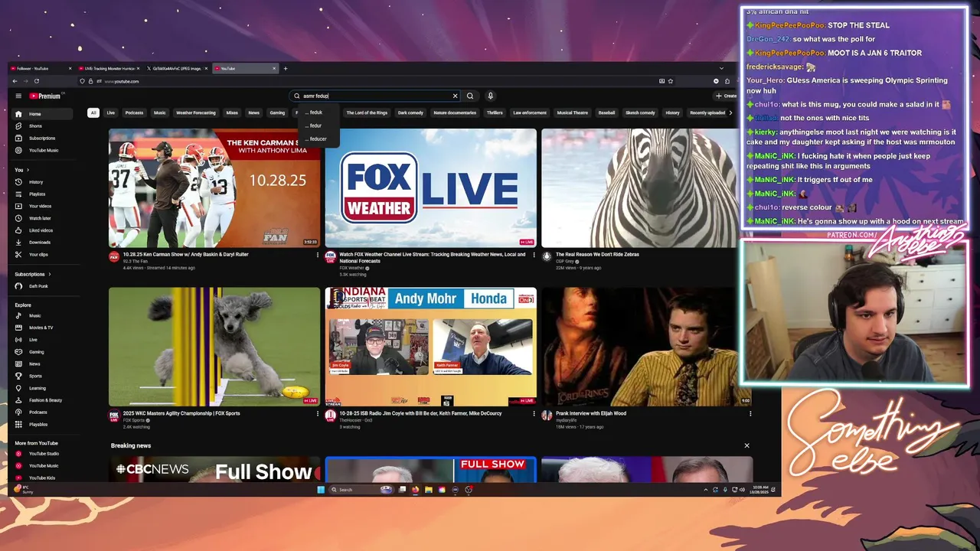Reload the page in the browser
Viewport: 980px width, 551px height.
[36, 81]
